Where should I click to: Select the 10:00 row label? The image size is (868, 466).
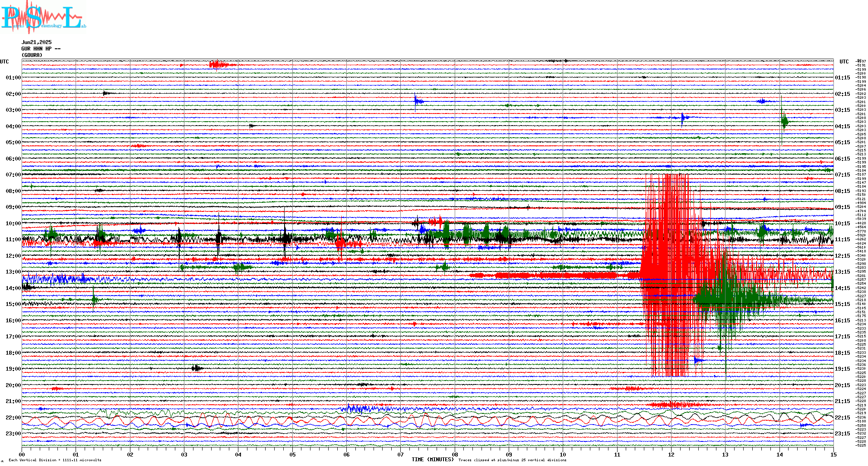point(13,224)
